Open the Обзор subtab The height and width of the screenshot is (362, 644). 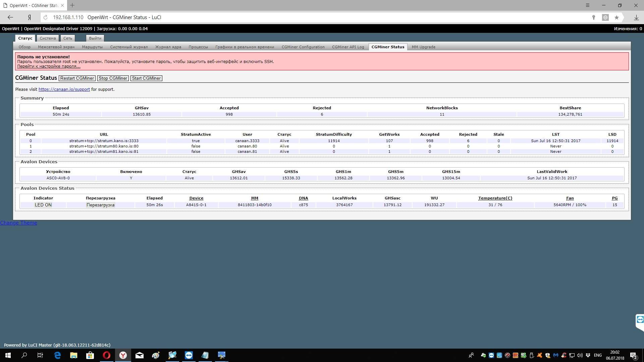24,47
